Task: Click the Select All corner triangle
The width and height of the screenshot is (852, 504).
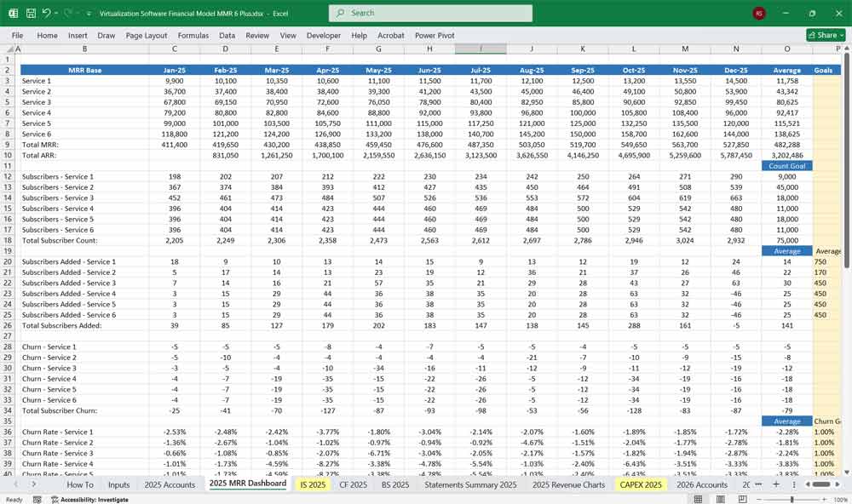Action: tap(8, 49)
